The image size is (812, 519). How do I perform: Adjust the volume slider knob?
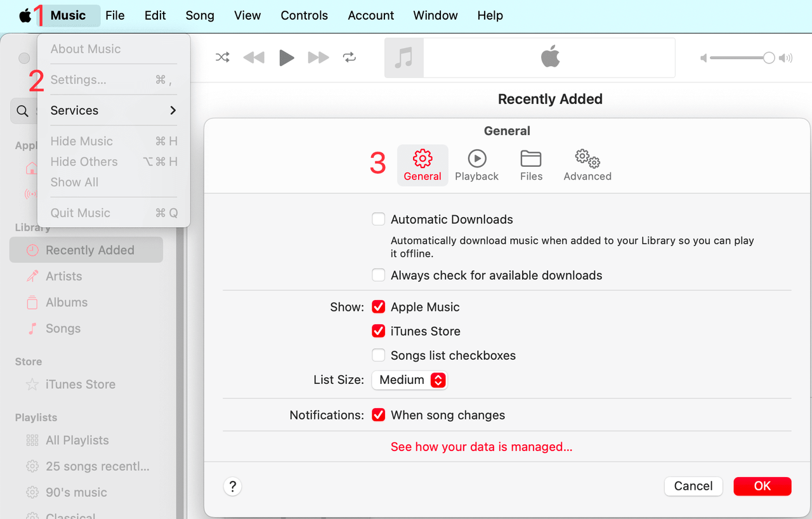coord(769,58)
